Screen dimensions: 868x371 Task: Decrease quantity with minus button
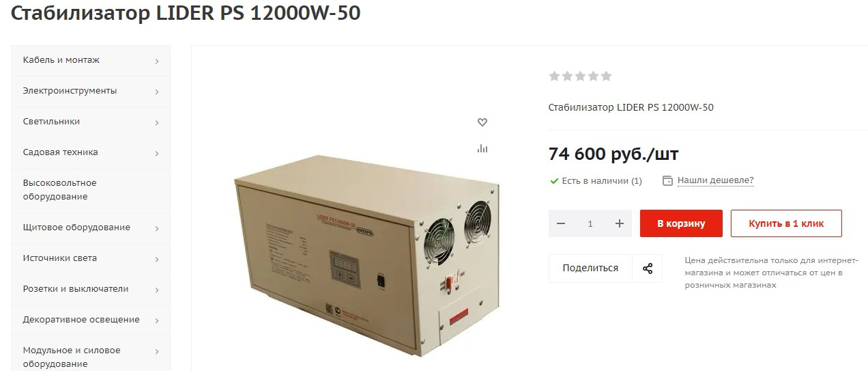[x=561, y=223]
